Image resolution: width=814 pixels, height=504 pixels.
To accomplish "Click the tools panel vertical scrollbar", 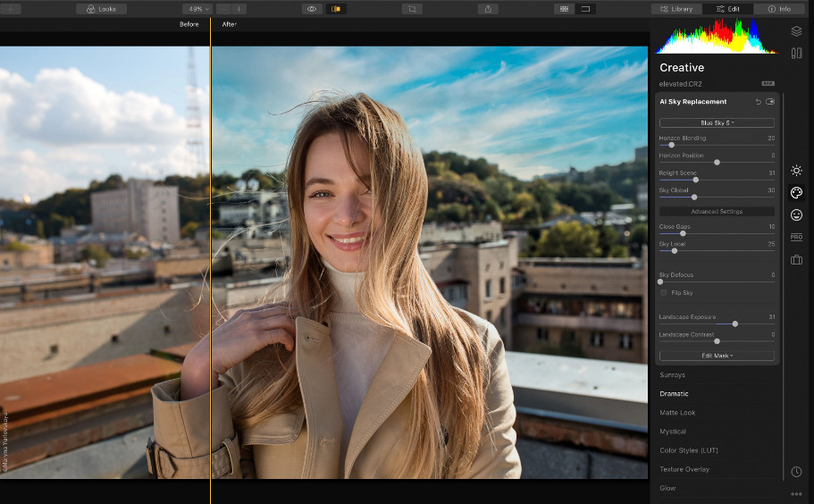I will tap(784, 287).
